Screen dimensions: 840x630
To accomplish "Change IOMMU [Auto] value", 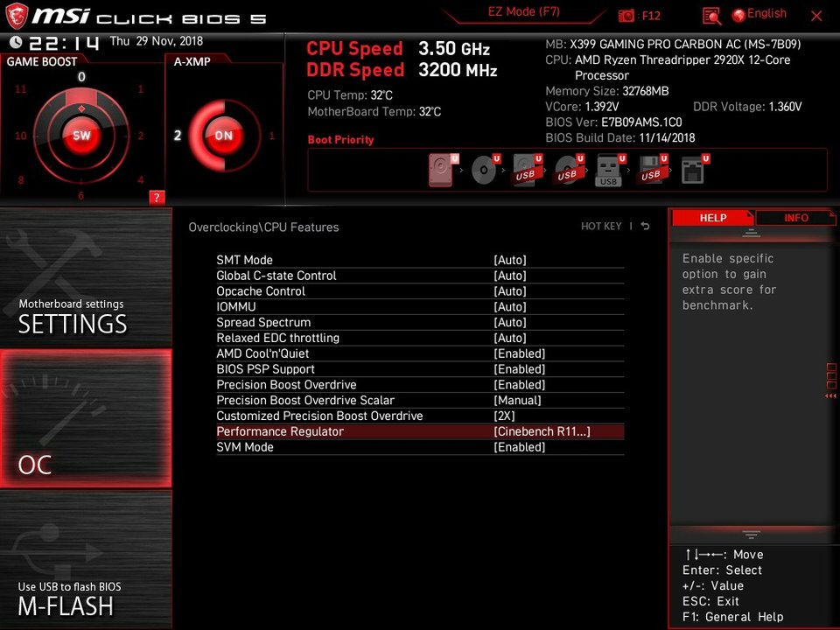I will coord(510,306).
